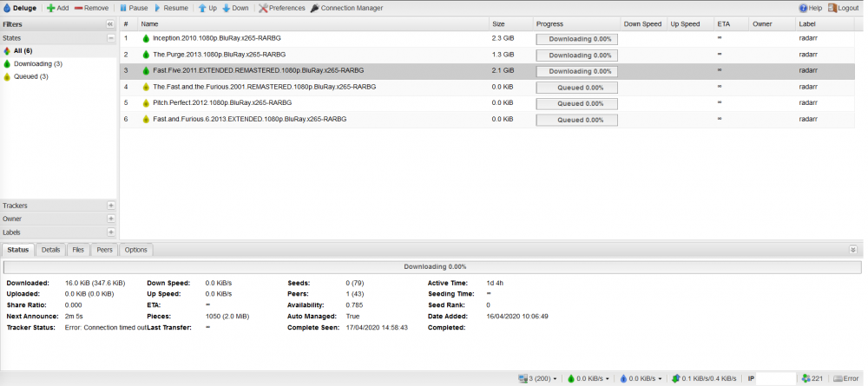Click the 2.1 GiB size cell
This screenshot has width=868, height=386.
[503, 71]
